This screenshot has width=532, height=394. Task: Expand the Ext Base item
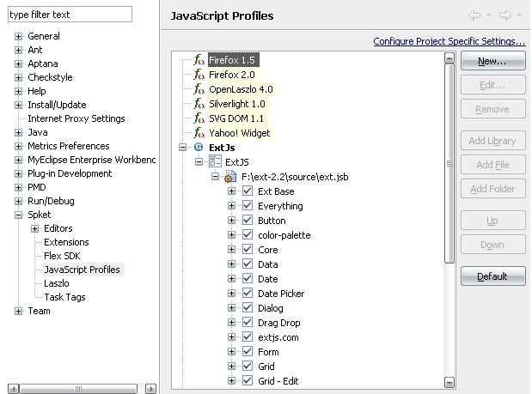tap(231, 191)
